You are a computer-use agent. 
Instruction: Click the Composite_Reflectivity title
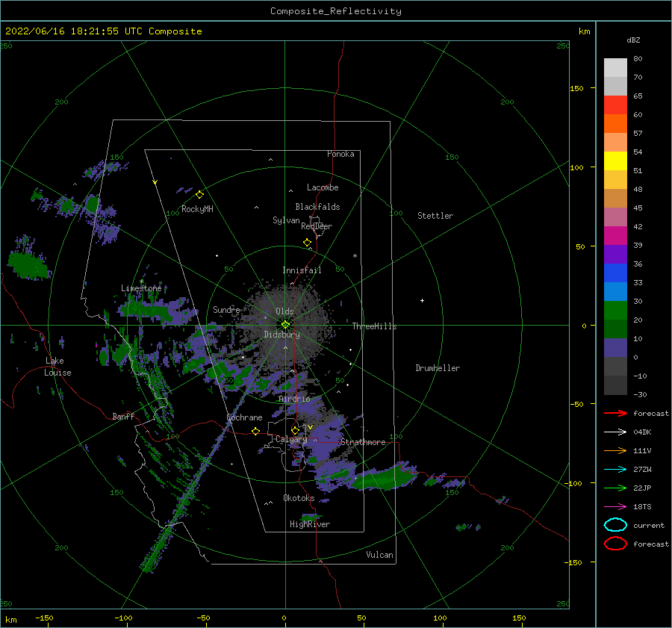[336, 11]
